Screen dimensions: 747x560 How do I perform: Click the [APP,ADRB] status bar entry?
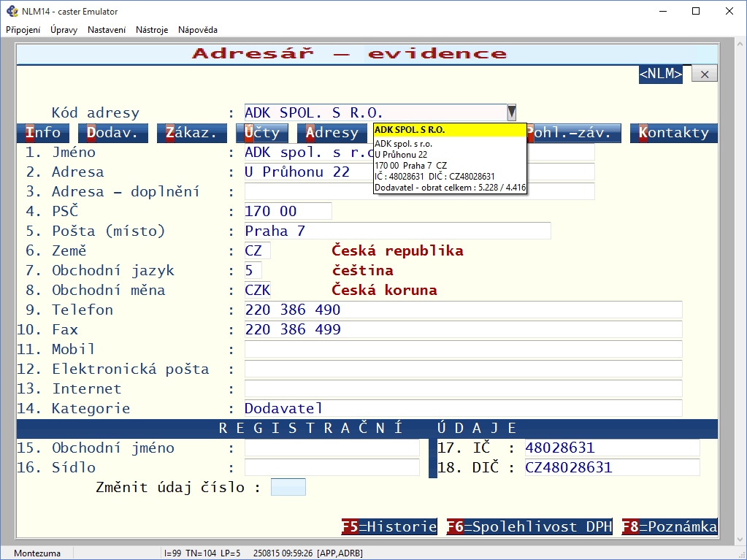click(x=340, y=553)
